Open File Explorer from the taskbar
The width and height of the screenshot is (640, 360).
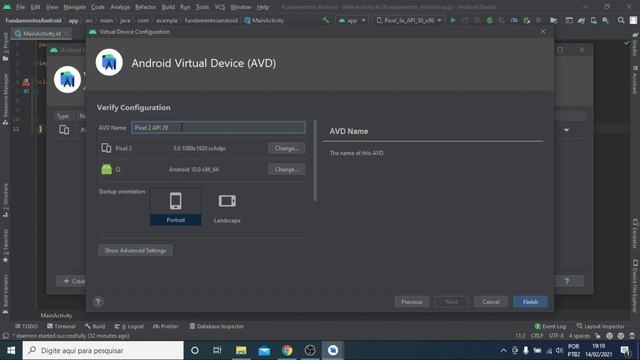(241, 350)
